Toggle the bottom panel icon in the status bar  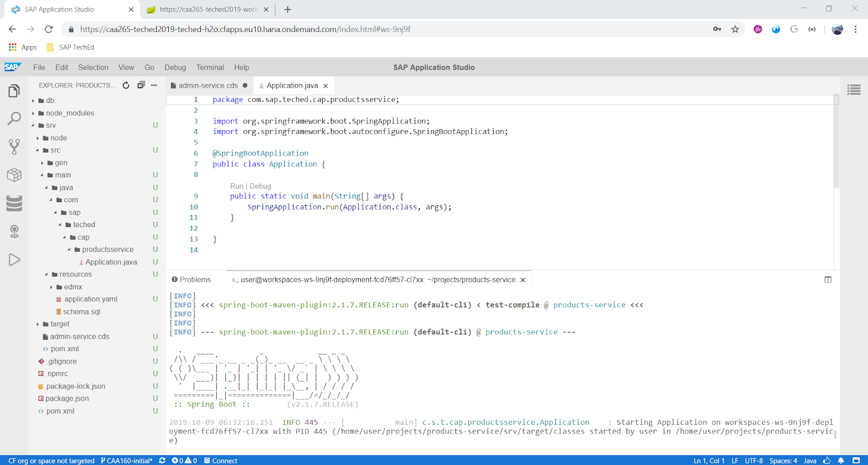click(856, 461)
